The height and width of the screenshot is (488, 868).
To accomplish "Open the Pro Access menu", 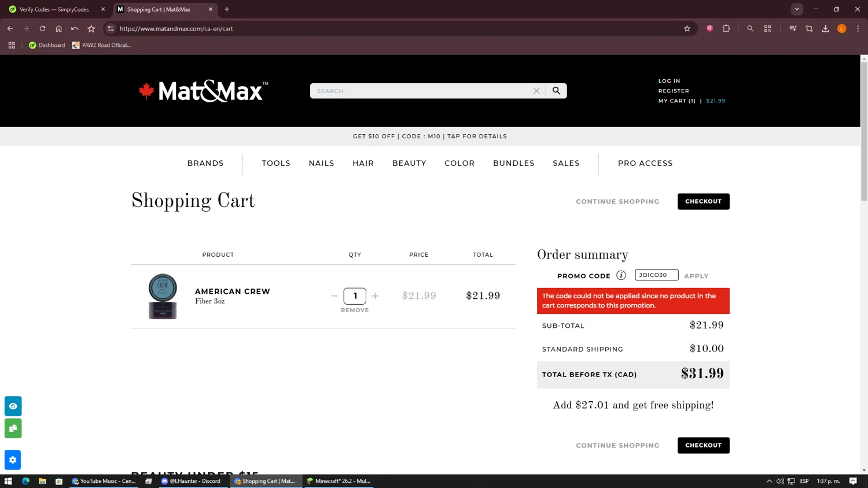I will pos(645,164).
